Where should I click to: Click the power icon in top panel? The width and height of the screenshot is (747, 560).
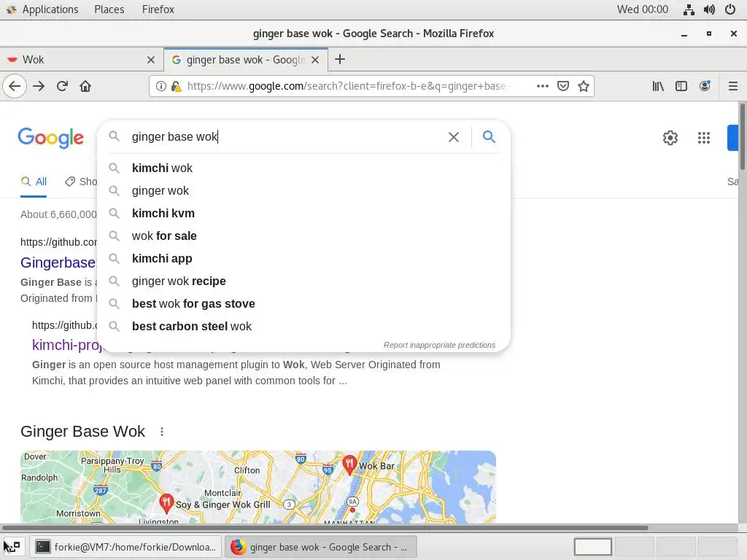(730, 9)
